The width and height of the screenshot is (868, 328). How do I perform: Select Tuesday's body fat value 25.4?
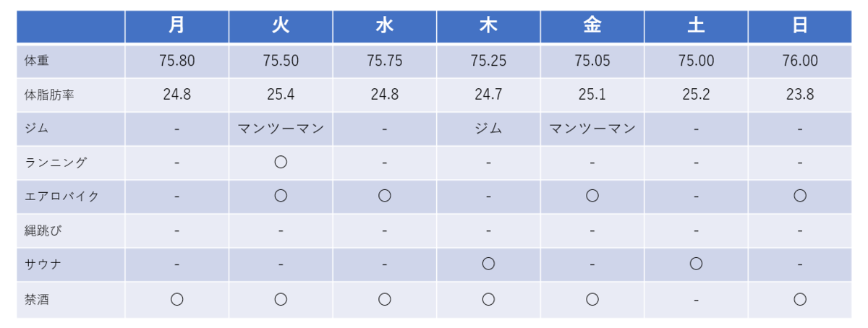[281, 95]
